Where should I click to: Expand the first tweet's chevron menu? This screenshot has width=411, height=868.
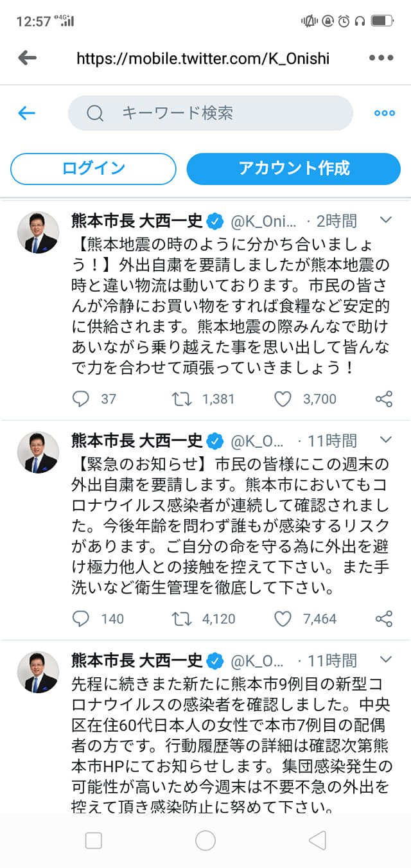point(386,220)
